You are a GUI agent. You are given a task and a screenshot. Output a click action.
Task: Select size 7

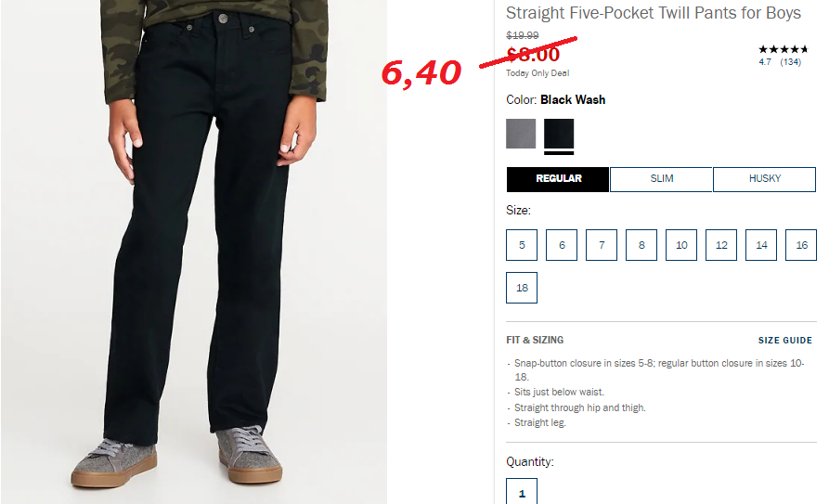tap(602, 245)
